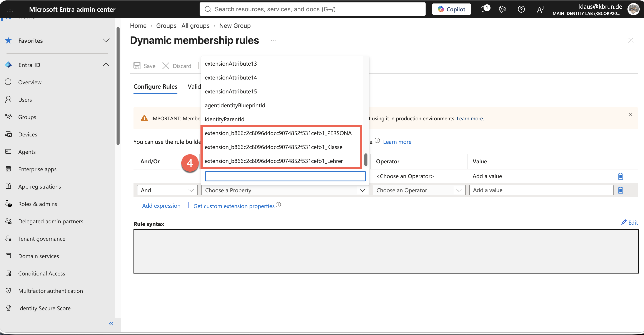
Task: Dismiss the IMPORTANT warning banner
Action: 631,115
